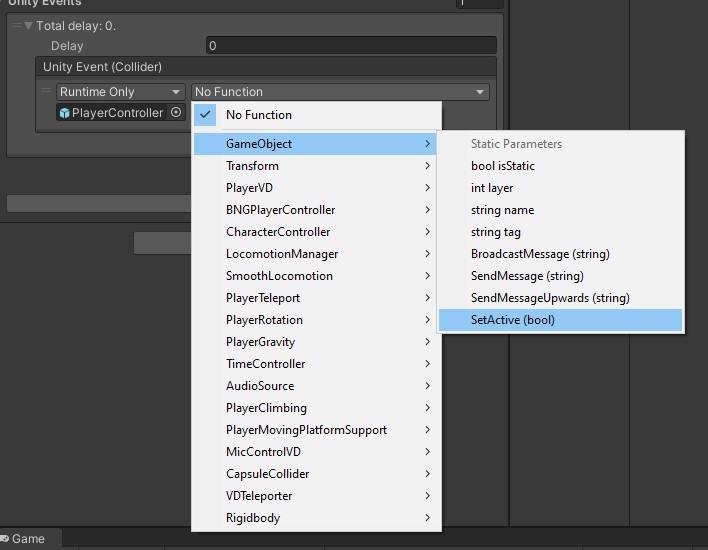Choose BroadcastMessage (string) function
This screenshot has height=550, width=708.
[x=560, y=254]
